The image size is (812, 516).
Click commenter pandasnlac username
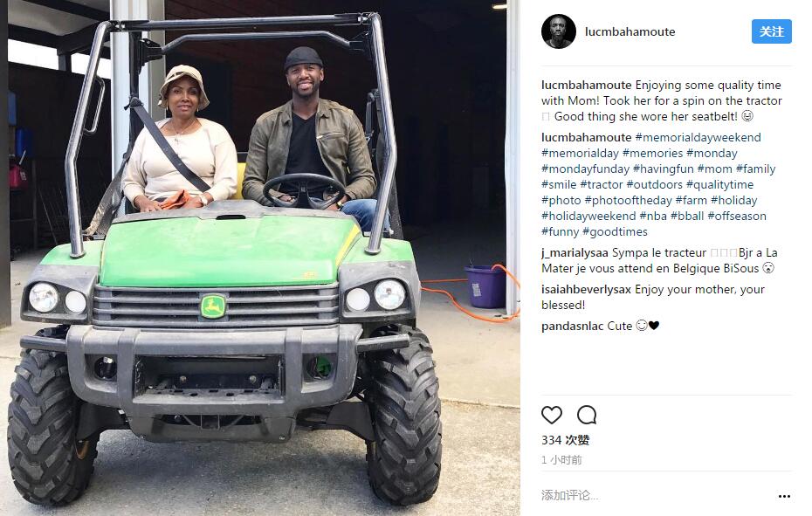572,326
